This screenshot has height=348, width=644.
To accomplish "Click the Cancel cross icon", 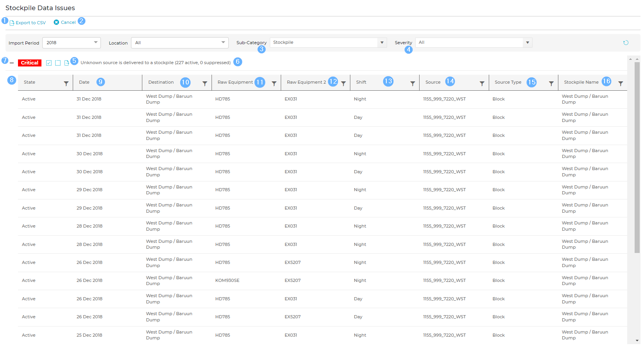I will (x=56, y=22).
